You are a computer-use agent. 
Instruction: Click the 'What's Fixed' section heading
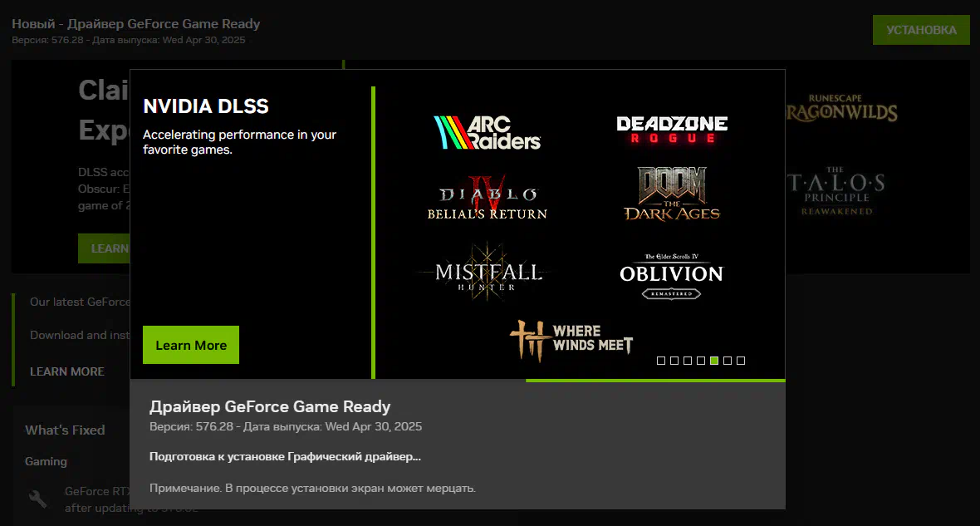tap(65, 430)
